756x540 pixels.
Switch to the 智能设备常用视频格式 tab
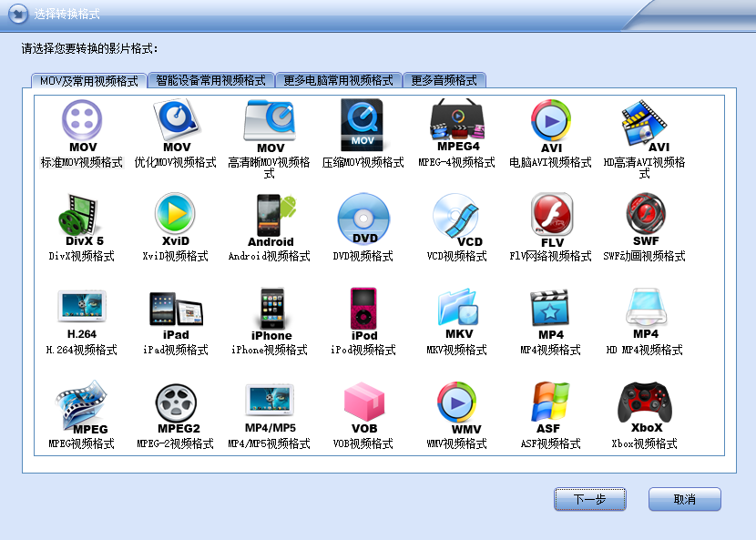(x=210, y=80)
